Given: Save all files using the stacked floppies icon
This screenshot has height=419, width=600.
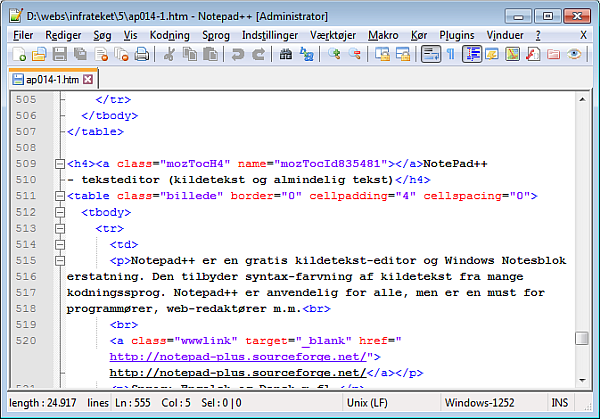Looking at the screenshot, I should point(80,54).
